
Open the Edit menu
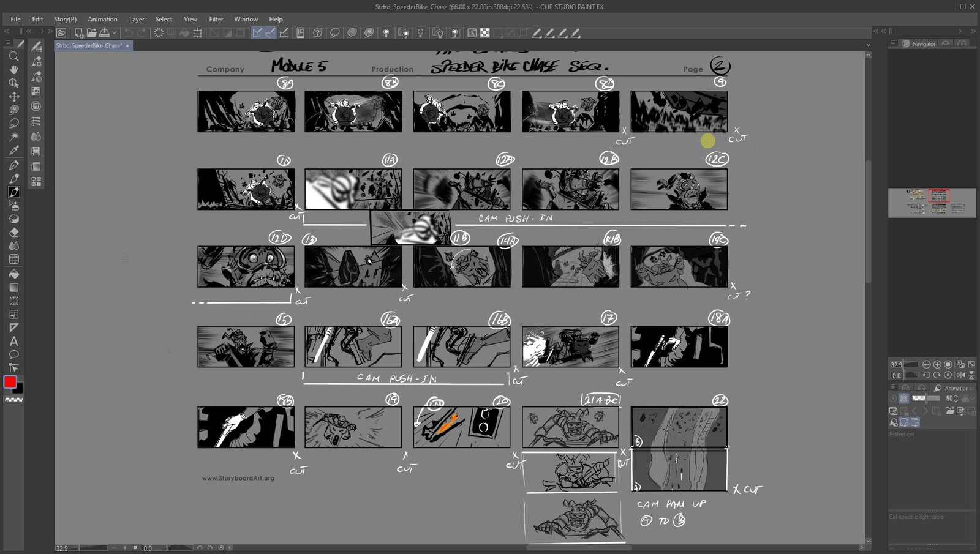(37, 19)
